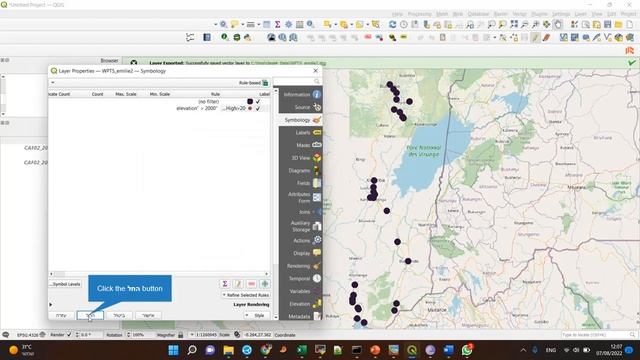Click New Virtual Layer V icon
The height and width of the screenshot is (360, 640).
click(x=608, y=38)
